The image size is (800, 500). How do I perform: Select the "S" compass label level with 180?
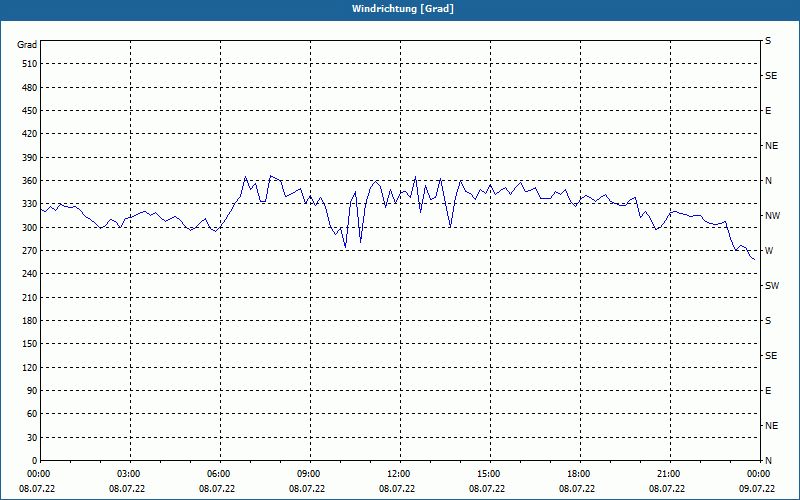768,321
